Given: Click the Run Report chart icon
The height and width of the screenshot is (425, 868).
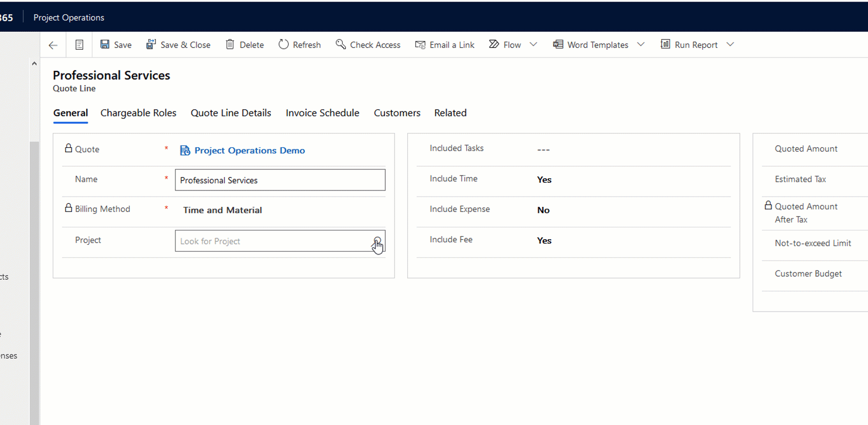Looking at the screenshot, I should (665, 44).
